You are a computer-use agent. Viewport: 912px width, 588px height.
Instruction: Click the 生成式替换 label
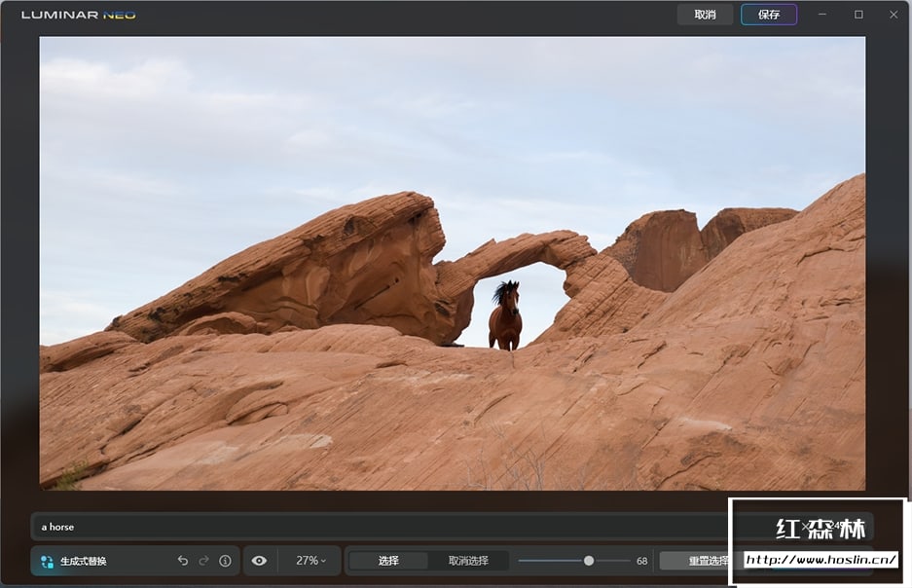[x=84, y=562]
